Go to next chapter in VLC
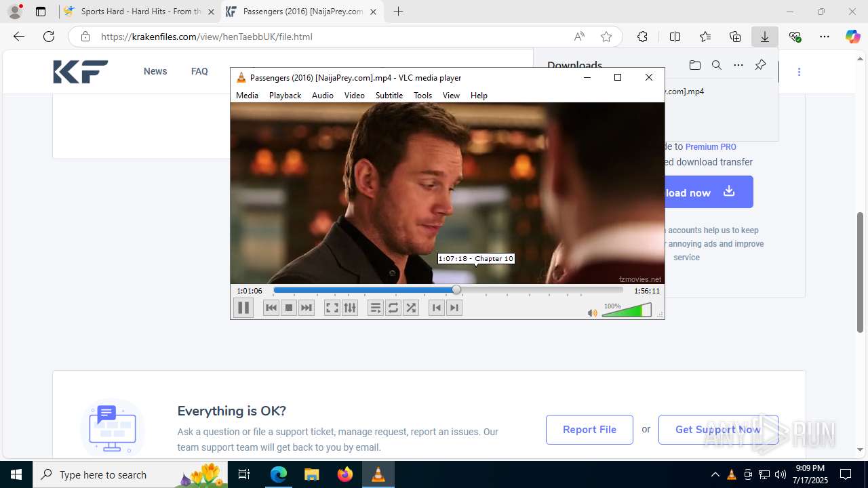Viewport: 868px width, 488px height. (x=454, y=308)
